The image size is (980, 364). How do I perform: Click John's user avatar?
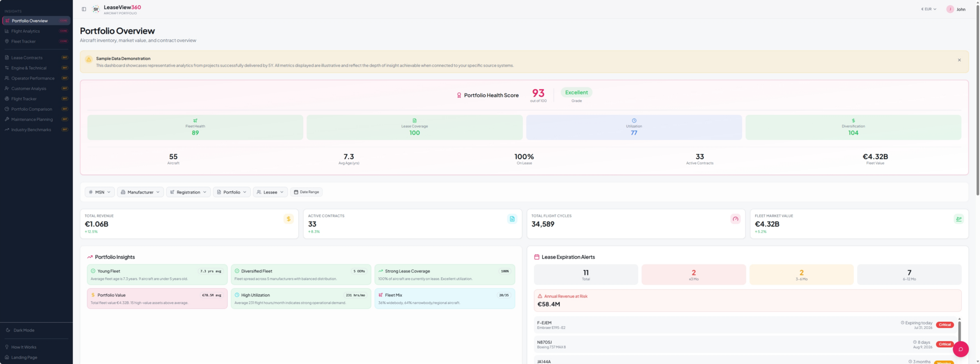click(950, 9)
